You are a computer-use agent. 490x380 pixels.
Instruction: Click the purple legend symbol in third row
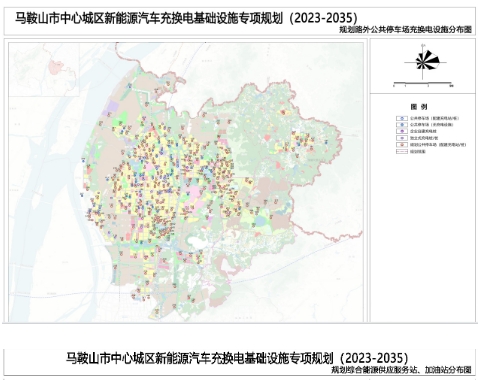point(402,131)
